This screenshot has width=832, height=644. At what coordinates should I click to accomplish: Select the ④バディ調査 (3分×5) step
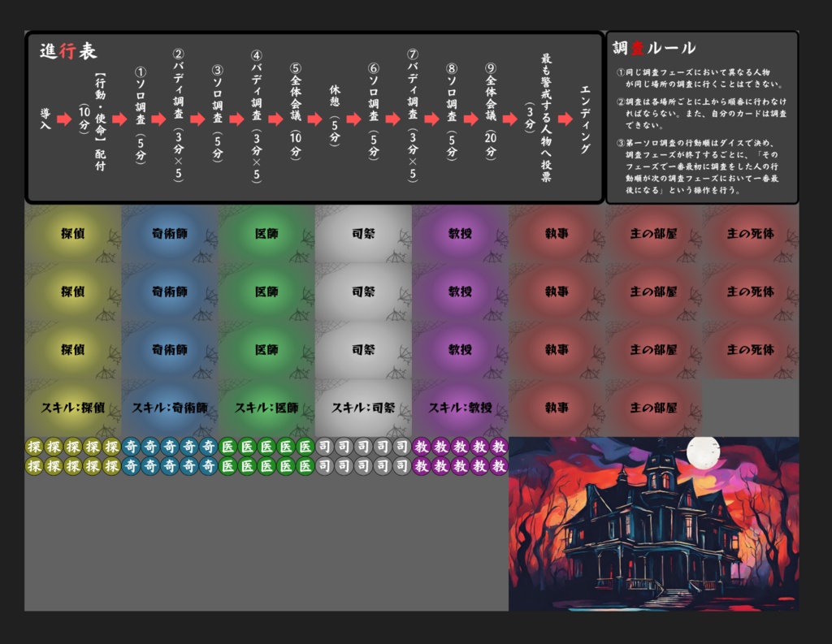[256, 117]
